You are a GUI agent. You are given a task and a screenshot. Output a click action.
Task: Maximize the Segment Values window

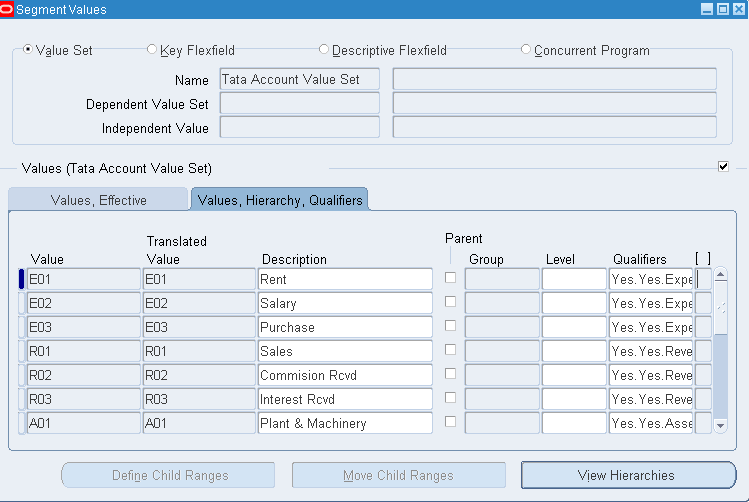tap(723, 9)
